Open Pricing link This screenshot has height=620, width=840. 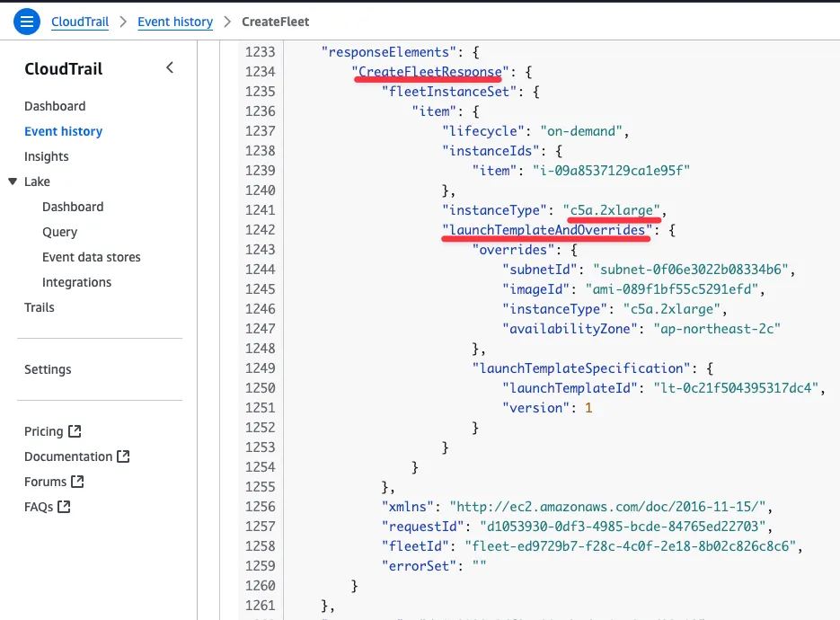click(43, 431)
